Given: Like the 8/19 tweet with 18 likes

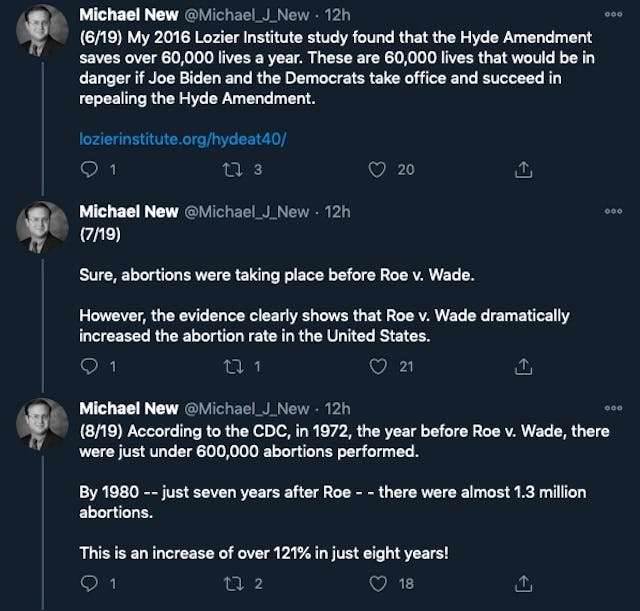Looking at the screenshot, I should coord(377,583).
